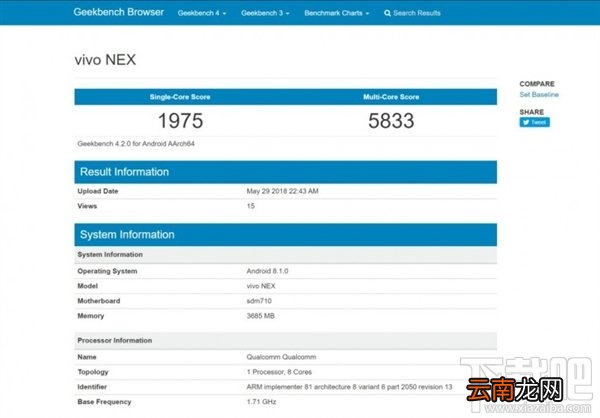Click the SHARE sidebar heading
600x418 pixels.
(532, 112)
